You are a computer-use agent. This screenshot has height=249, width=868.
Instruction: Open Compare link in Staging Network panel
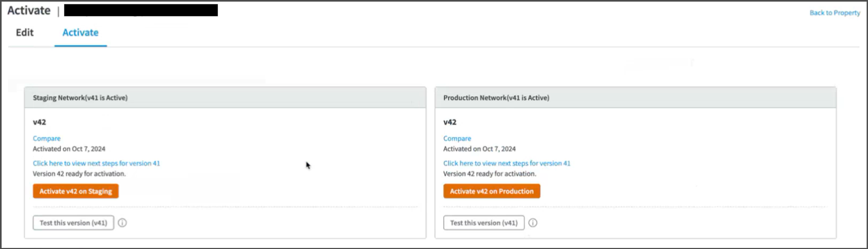tap(47, 138)
